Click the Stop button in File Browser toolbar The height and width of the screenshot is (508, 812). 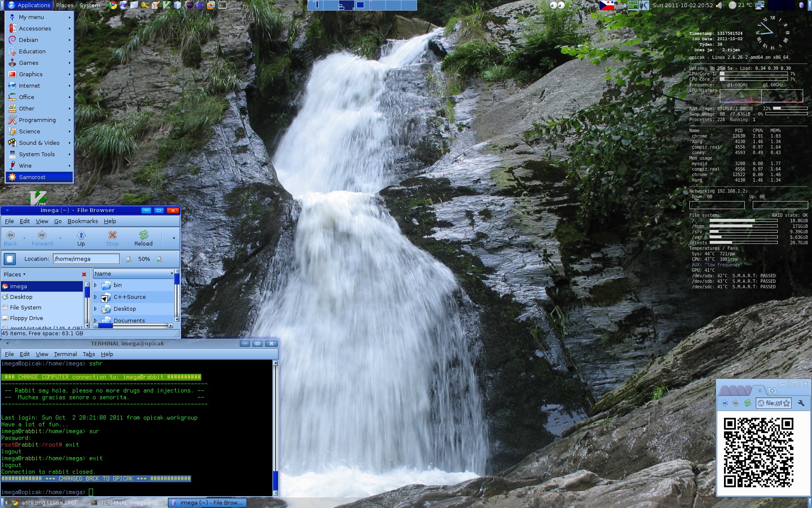point(112,238)
